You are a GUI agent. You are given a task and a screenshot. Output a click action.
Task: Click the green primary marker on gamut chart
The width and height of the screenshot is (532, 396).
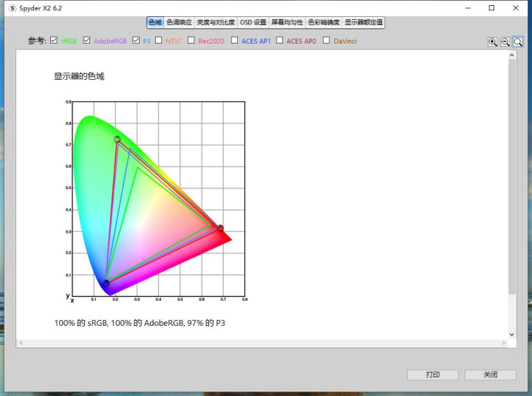coord(117,139)
